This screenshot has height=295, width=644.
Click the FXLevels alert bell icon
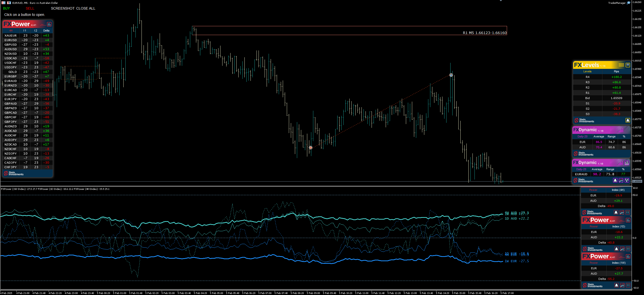[628, 120]
